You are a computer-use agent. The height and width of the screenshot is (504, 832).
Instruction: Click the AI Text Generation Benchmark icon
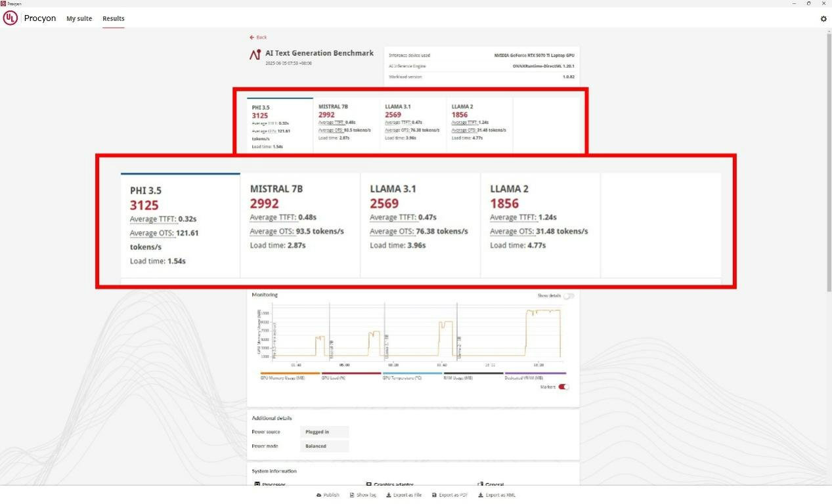pos(255,55)
